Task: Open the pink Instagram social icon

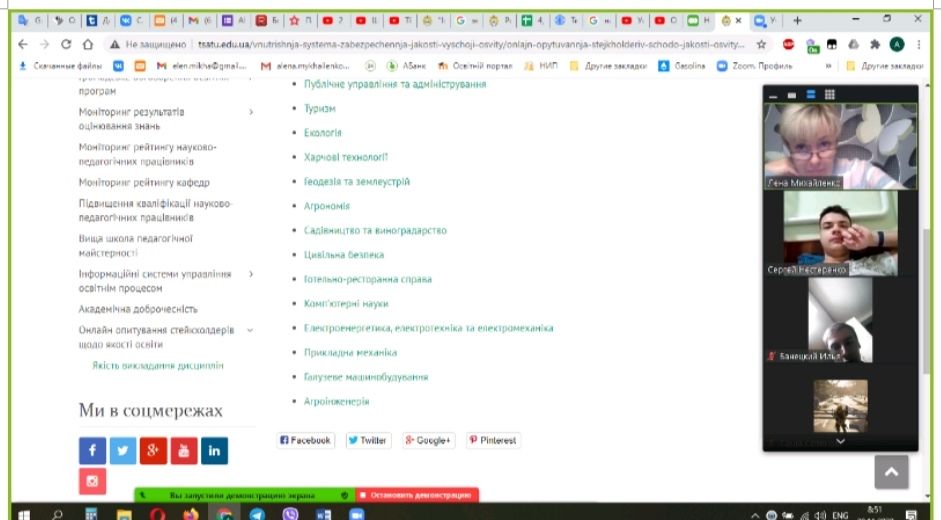Action: [92, 481]
